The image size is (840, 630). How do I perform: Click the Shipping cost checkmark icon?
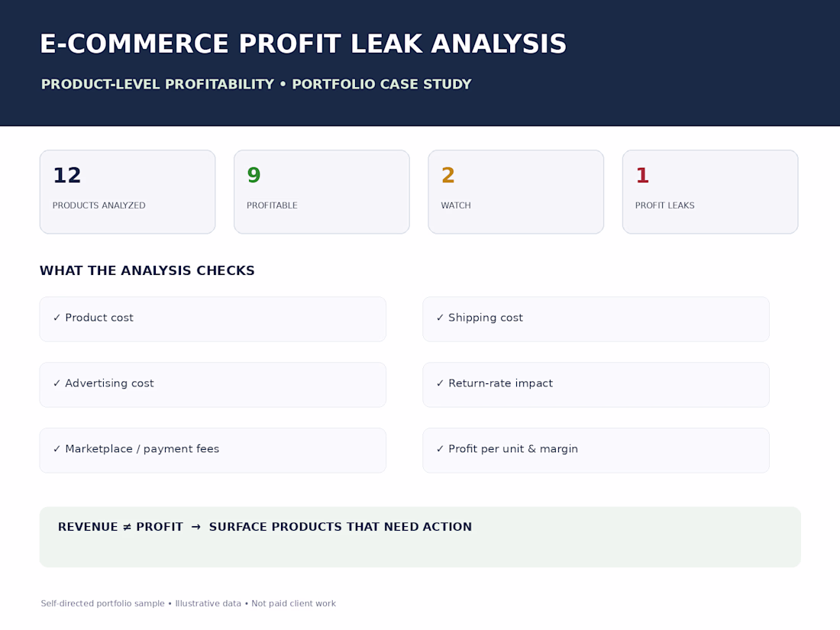point(440,318)
